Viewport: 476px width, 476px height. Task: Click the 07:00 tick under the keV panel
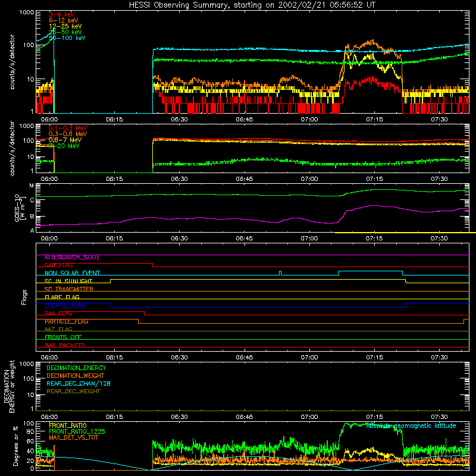pos(309,120)
